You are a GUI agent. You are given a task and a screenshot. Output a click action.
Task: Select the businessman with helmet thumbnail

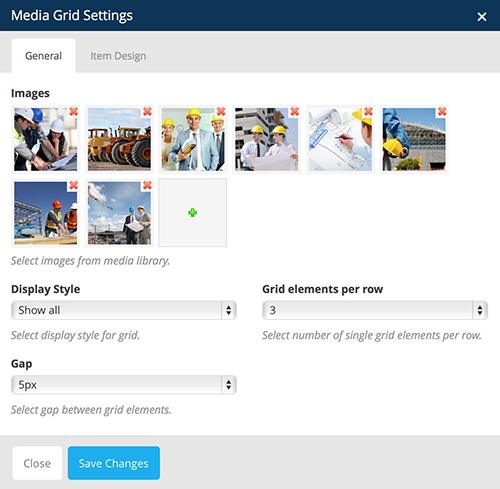click(x=193, y=139)
